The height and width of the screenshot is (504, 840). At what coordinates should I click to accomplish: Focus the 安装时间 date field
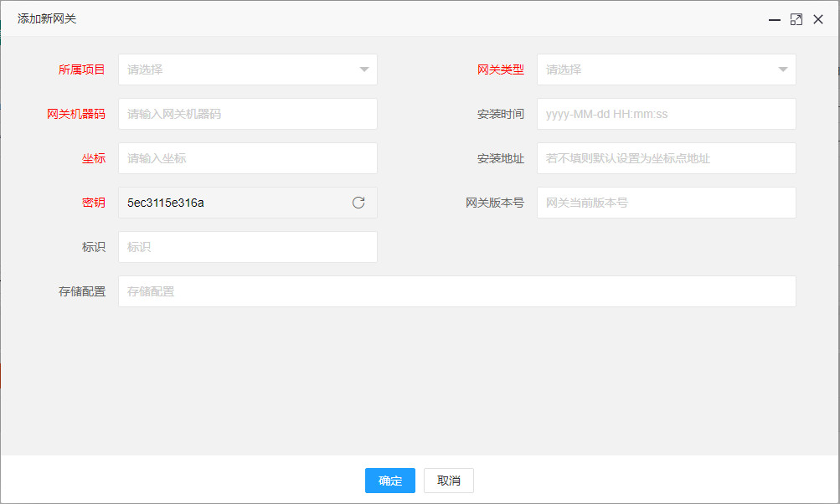tap(667, 114)
